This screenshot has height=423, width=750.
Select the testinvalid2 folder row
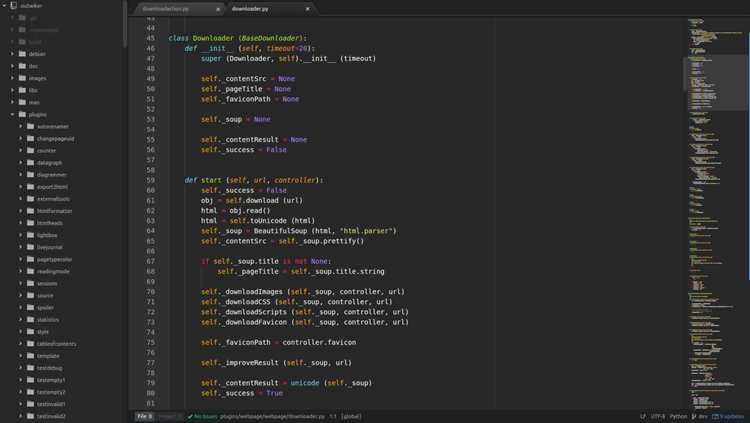click(x=62, y=416)
